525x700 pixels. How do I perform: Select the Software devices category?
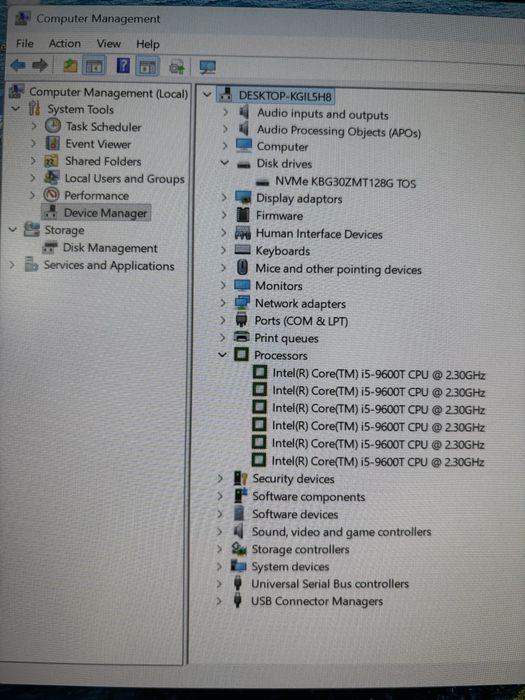click(295, 514)
